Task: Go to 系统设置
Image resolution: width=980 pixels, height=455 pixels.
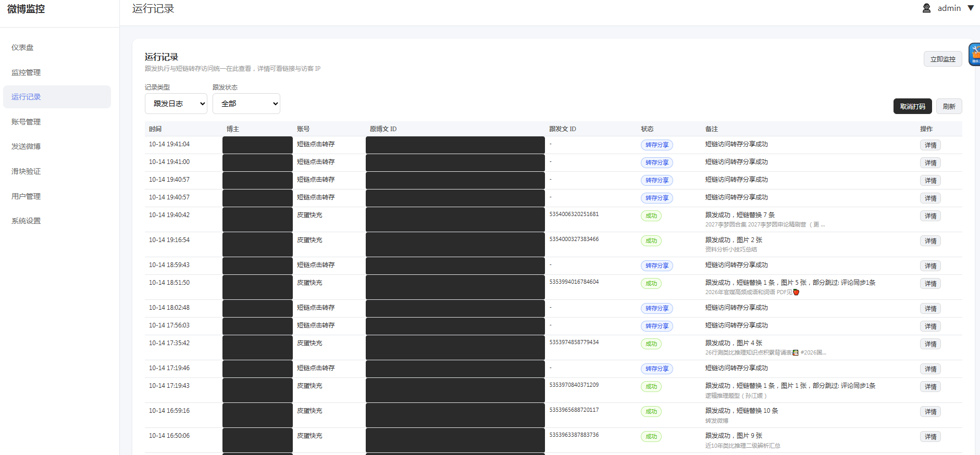Action: pos(57,221)
